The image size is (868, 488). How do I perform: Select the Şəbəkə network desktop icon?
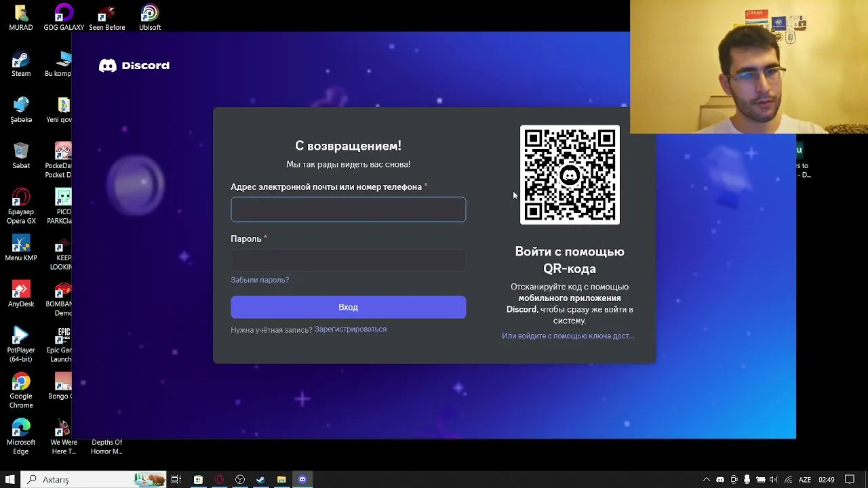[x=21, y=110]
